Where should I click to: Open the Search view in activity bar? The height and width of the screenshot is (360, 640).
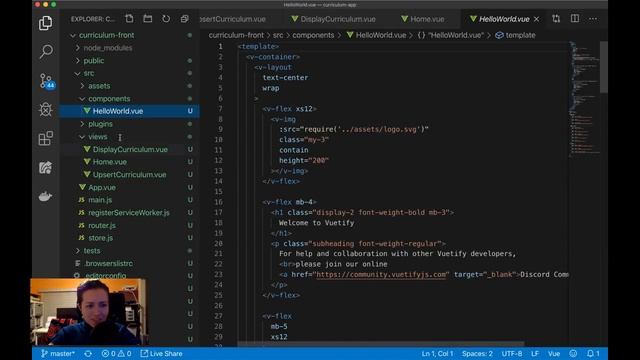[x=46, y=51]
